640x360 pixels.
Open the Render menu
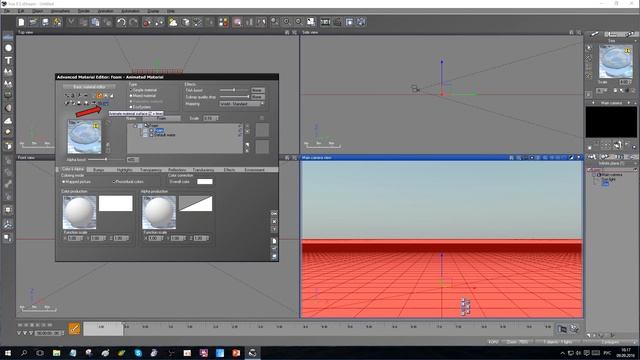(x=83, y=11)
